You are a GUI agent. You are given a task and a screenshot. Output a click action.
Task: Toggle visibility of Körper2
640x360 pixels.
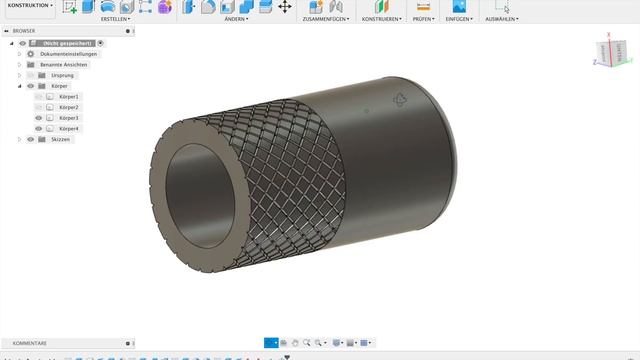tap(38, 107)
